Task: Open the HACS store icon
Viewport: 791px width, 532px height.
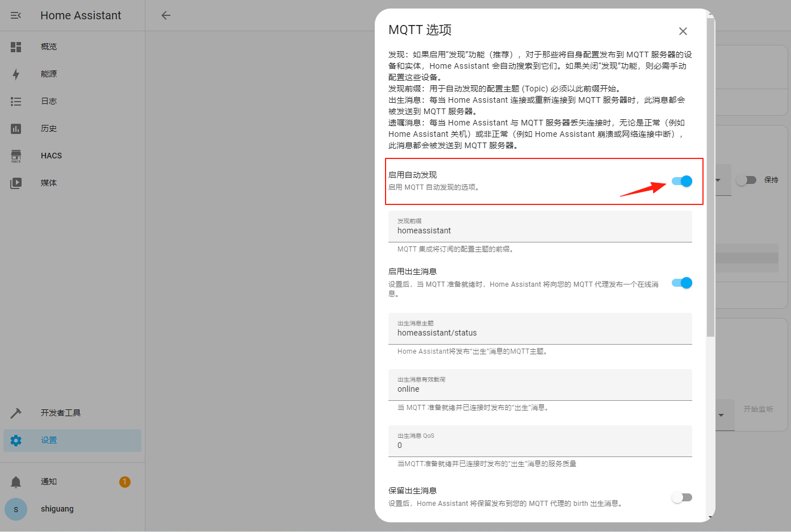Action: (16, 156)
